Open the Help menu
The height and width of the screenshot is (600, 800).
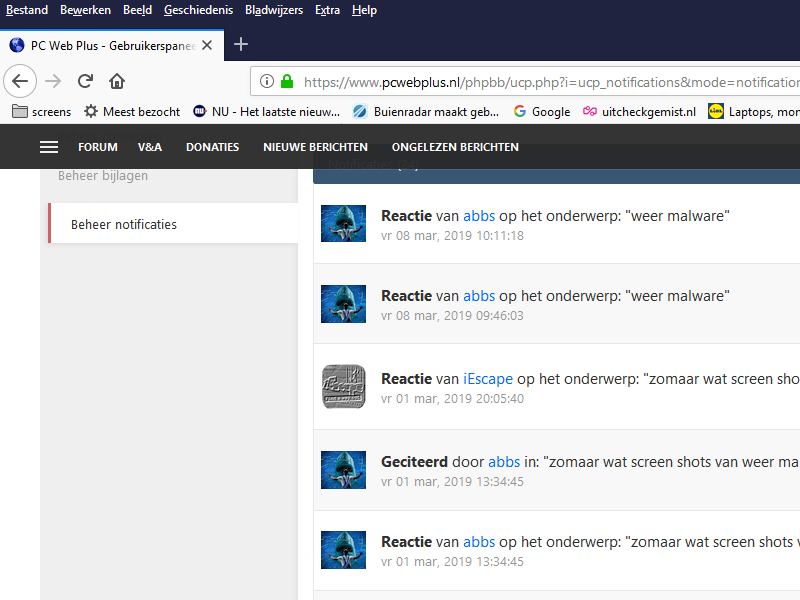click(x=364, y=10)
